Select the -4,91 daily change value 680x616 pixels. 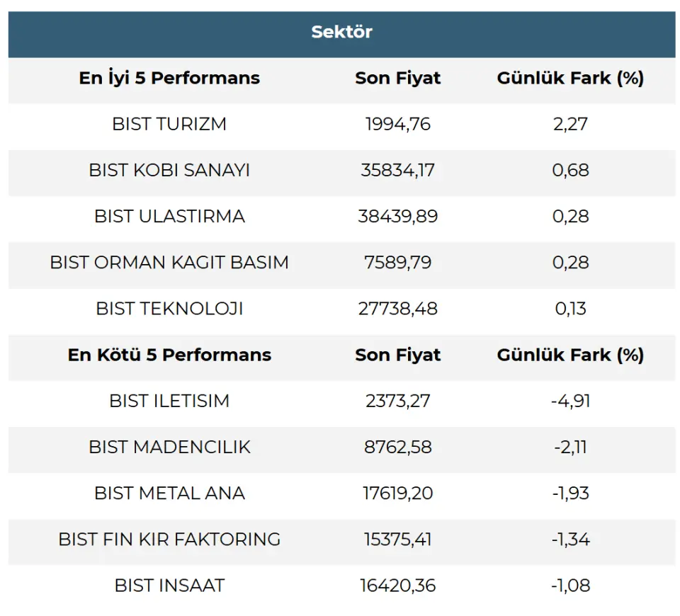click(x=570, y=401)
